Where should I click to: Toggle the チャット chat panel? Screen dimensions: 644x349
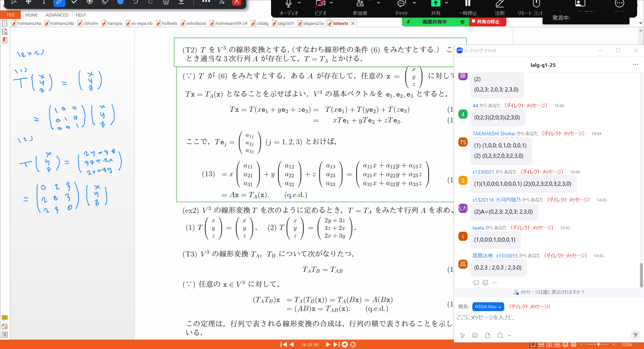(401, 8)
